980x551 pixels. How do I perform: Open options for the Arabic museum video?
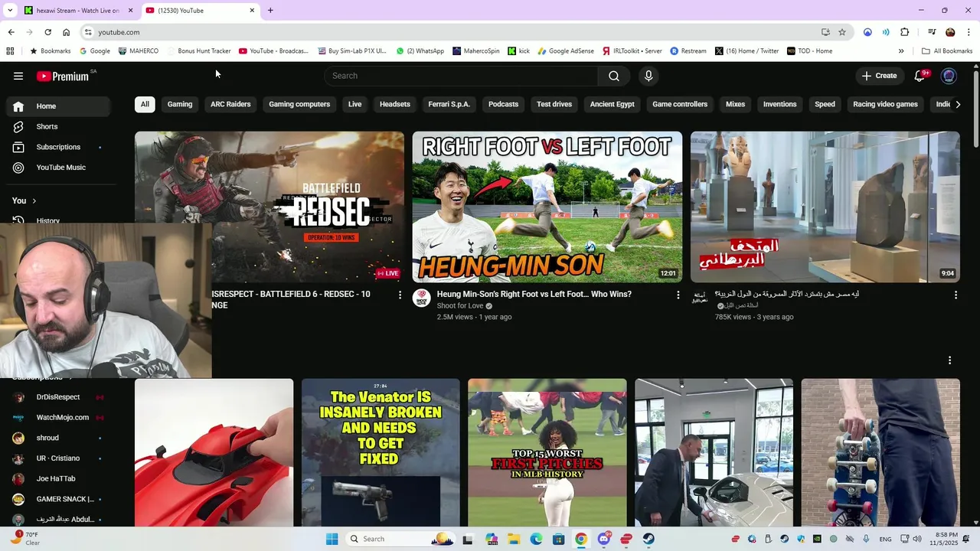955,295
